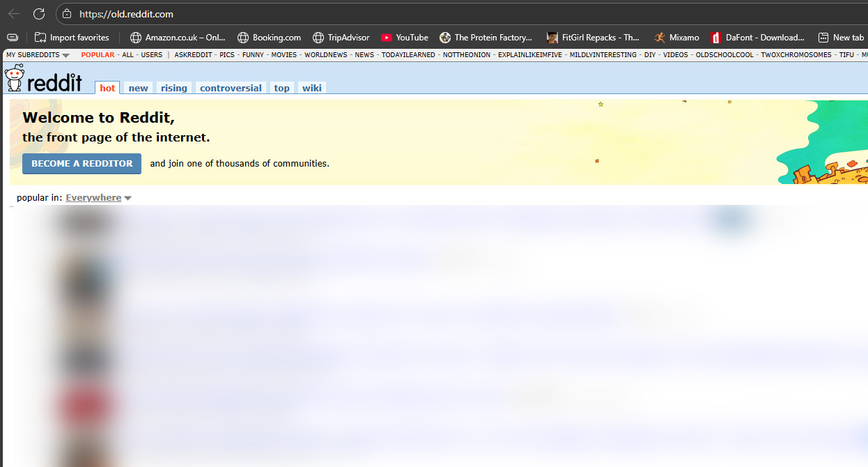
Task: Switch to the new tab
Action: (x=139, y=88)
